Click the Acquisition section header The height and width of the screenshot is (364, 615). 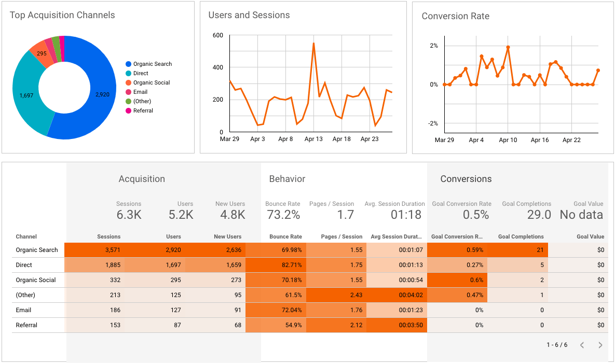coord(142,178)
